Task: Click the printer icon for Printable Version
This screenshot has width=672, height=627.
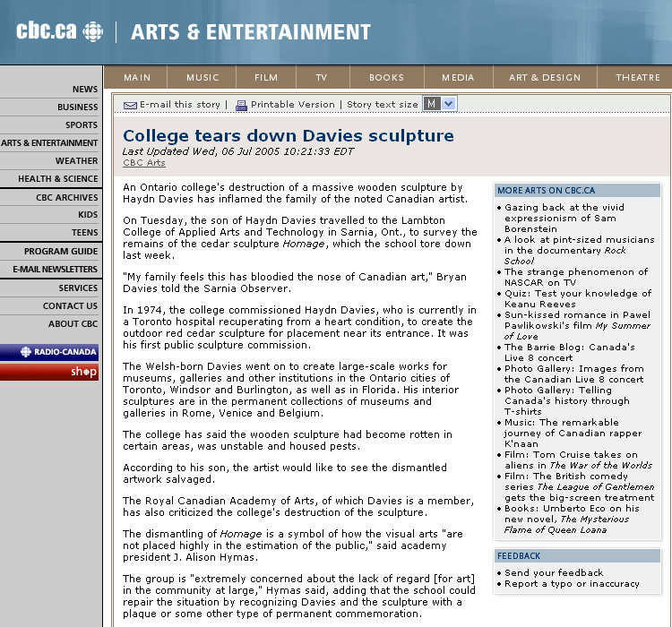Action: pos(241,105)
